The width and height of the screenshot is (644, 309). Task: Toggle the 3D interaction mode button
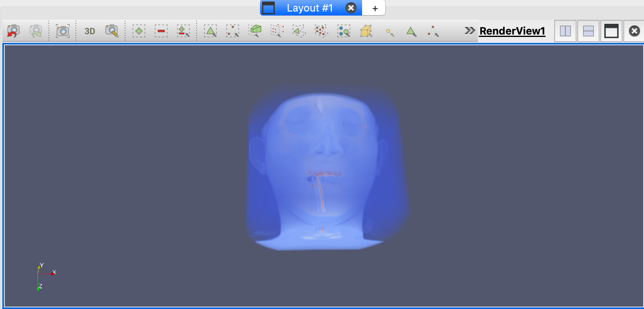coord(90,31)
